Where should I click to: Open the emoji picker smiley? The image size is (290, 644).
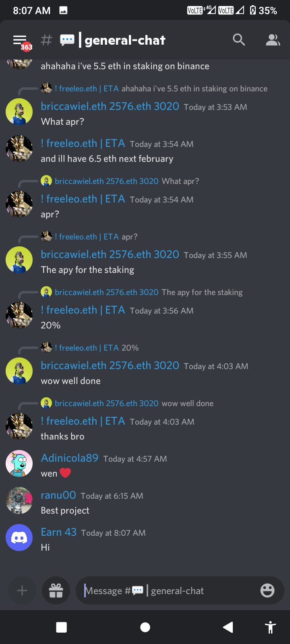(x=267, y=590)
